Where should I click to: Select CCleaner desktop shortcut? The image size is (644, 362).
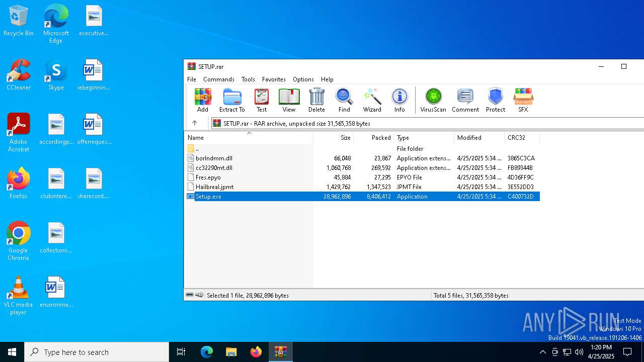tap(19, 75)
